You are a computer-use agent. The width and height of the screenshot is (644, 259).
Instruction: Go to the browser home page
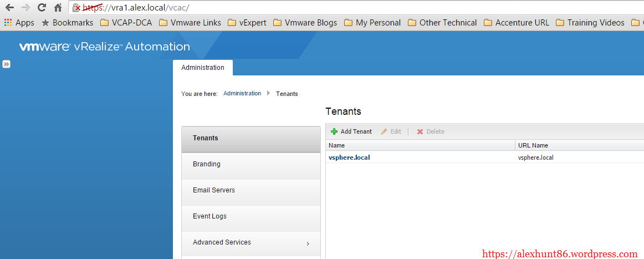[x=58, y=8]
